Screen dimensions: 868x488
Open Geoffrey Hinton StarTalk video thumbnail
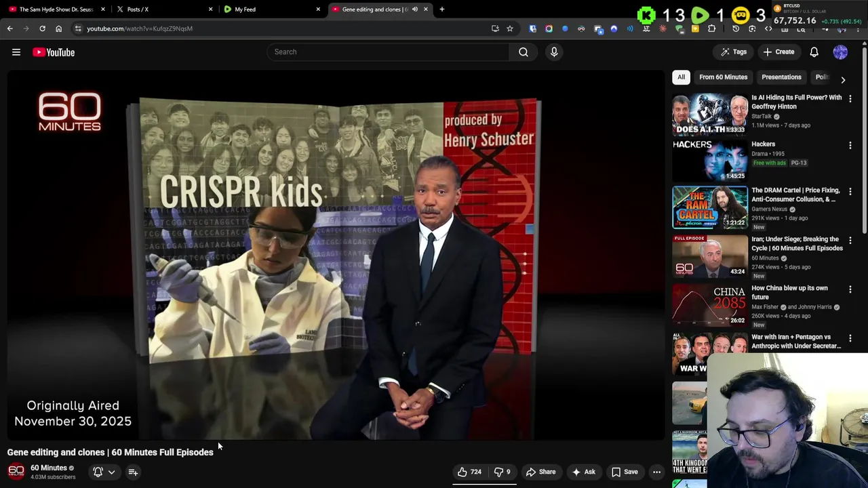coord(710,115)
